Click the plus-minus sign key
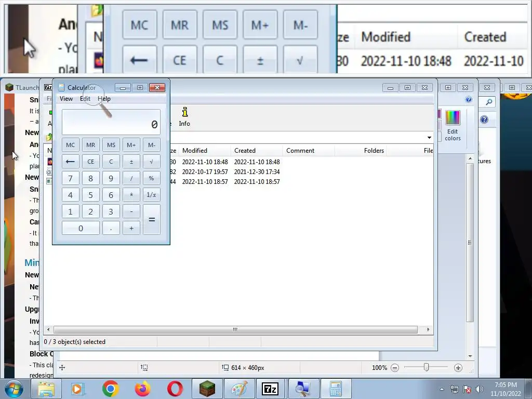 [x=131, y=162]
